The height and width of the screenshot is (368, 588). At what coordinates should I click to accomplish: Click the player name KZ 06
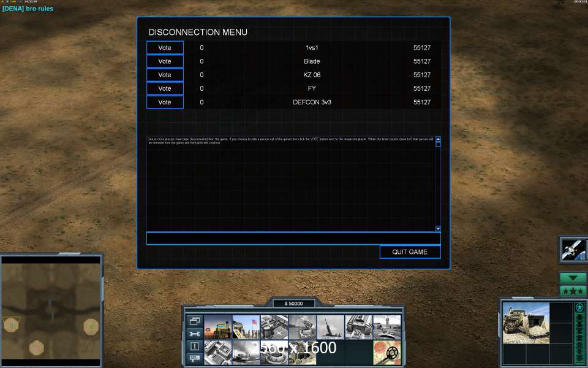tap(312, 75)
